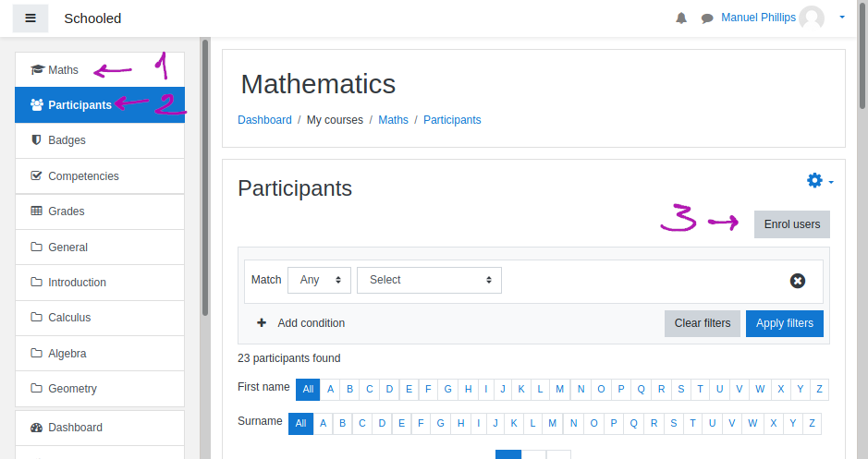Click the user profile avatar picture
868x459 pixels.
(812, 18)
